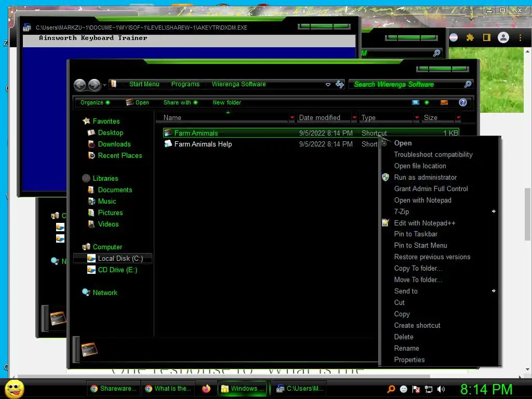Screen dimensions: 532x399
Task: Click the Farm Animals shortcut icon
Action: 168,133
